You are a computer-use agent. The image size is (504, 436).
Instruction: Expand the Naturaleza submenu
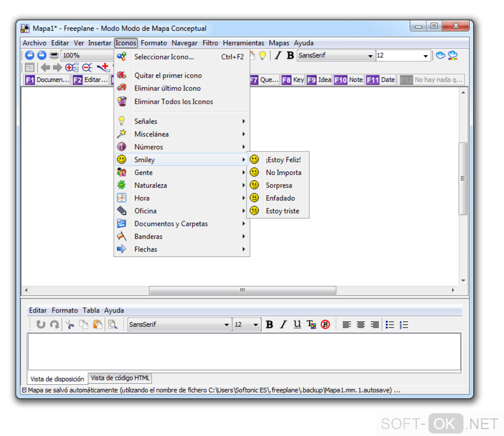click(182, 185)
